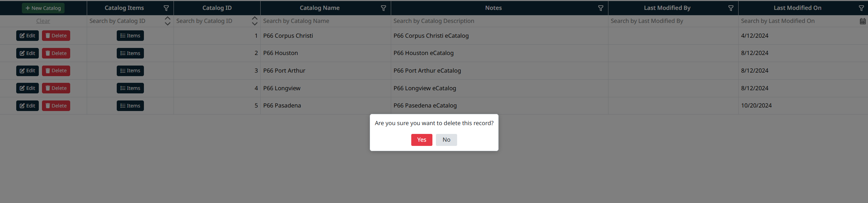This screenshot has width=868, height=203.
Task: Click the Search by Catalog Description field
Action: point(497,21)
